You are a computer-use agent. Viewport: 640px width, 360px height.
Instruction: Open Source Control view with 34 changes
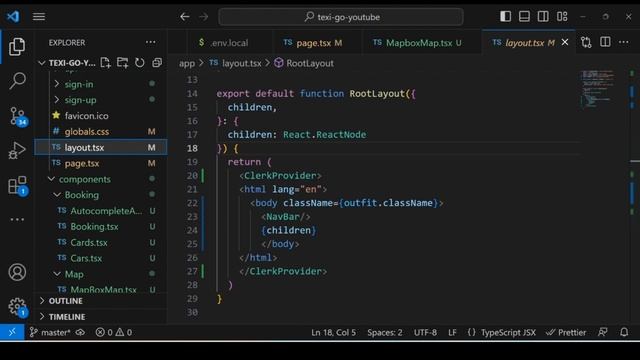[x=18, y=117]
